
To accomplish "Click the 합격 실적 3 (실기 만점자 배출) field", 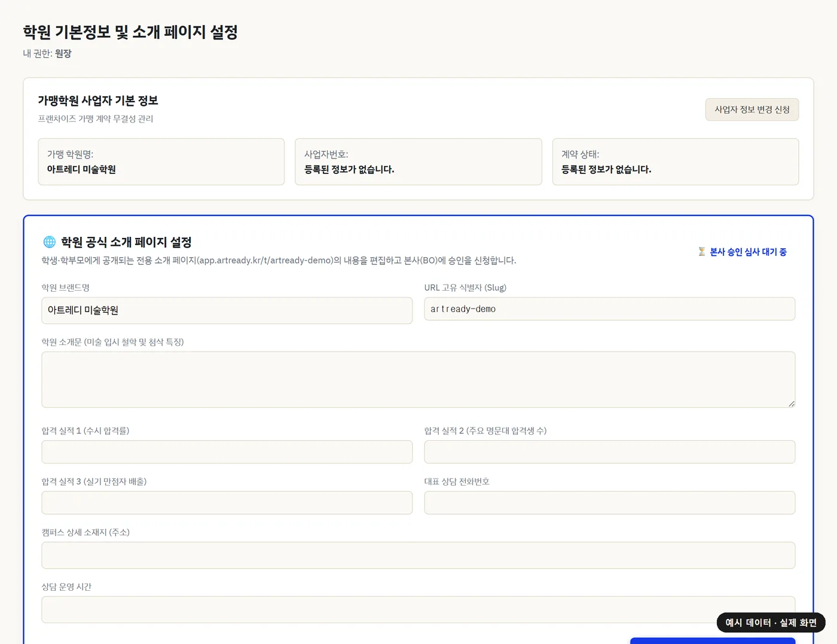I will click(227, 503).
